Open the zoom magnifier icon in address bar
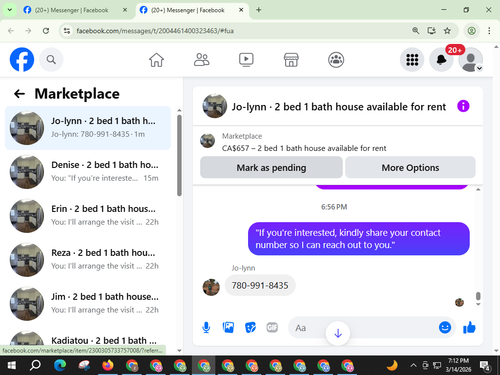 415,31
